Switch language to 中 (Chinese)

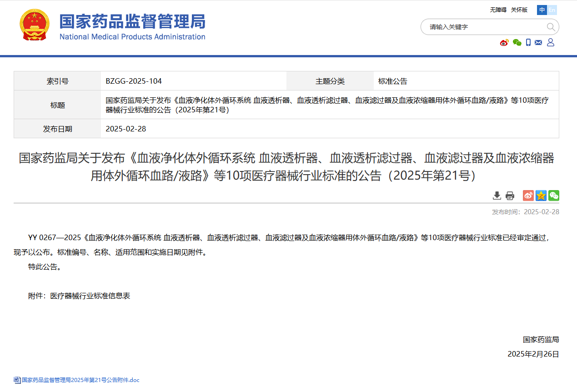point(542,10)
